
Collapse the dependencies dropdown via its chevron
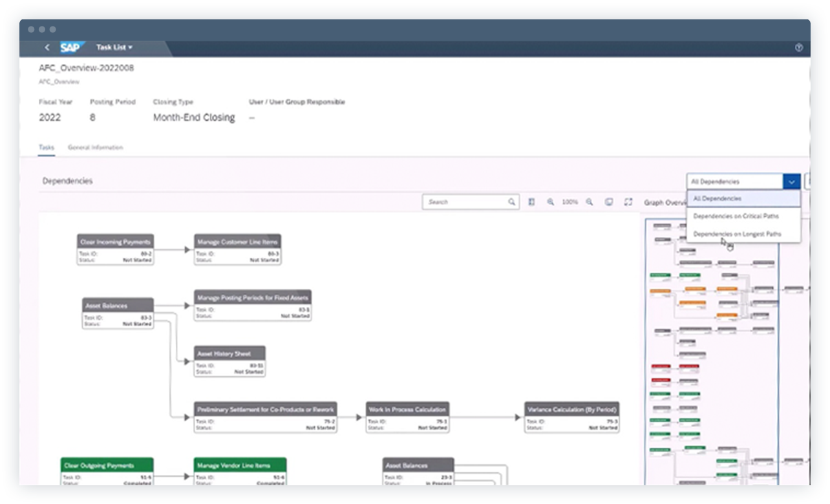pos(791,182)
